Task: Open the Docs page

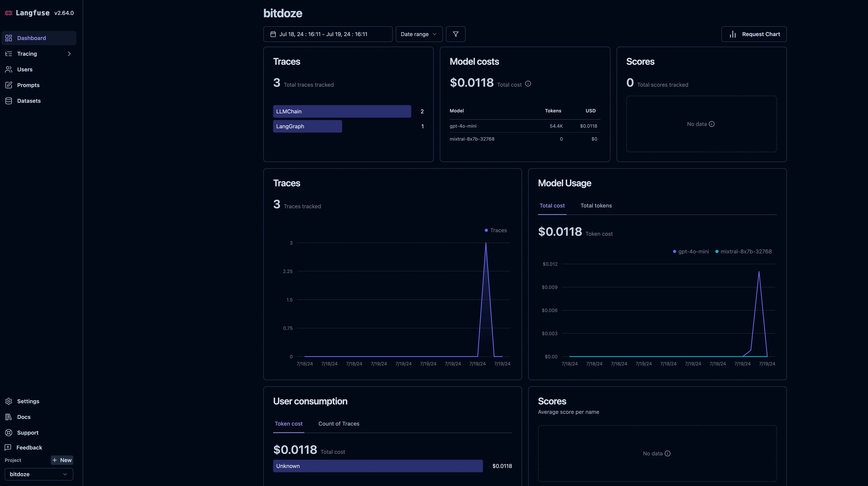Action: [x=24, y=417]
